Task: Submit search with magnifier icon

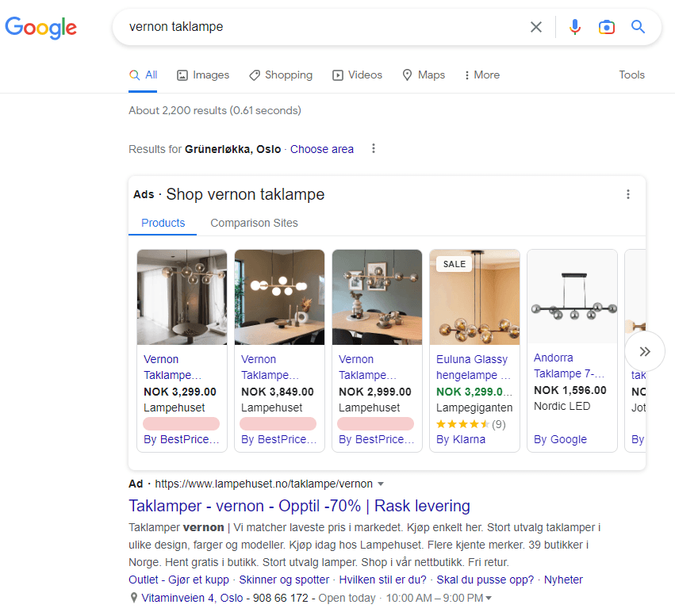Action: pyautogui.click(x=638, y=27)
